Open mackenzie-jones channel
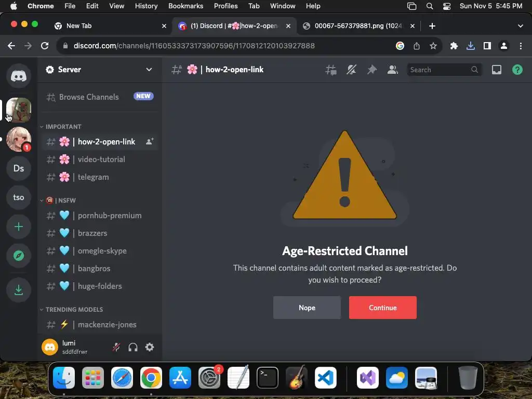 tap(99, 325)
